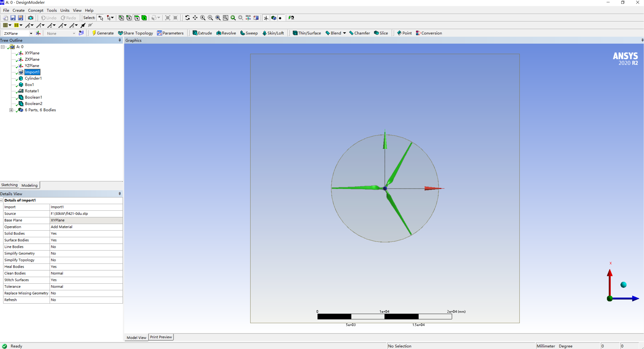
Task: Open the Select Mode dropdown arrow
Action: [x=112, y=17]
